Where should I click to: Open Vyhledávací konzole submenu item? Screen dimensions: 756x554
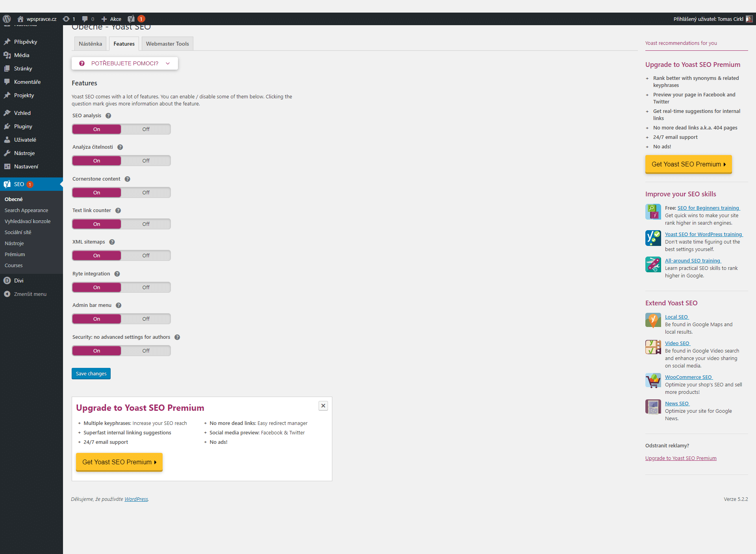pos(28,221)
